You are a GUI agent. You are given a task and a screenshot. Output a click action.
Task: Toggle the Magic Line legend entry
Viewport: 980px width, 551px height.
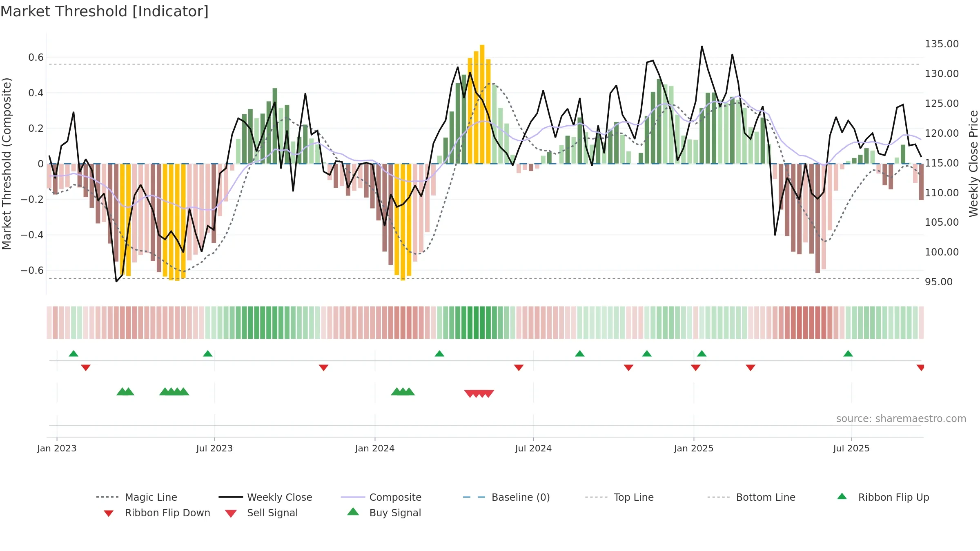click(137, 497)
